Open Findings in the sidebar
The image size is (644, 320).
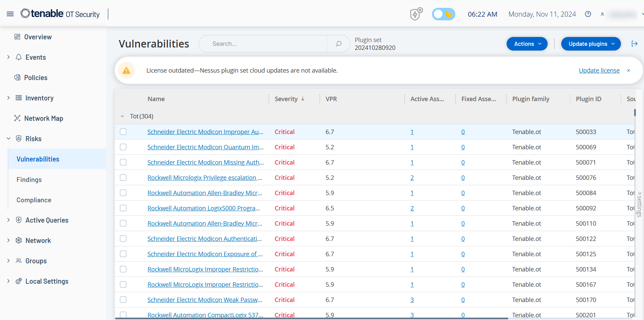coord(29,180)
